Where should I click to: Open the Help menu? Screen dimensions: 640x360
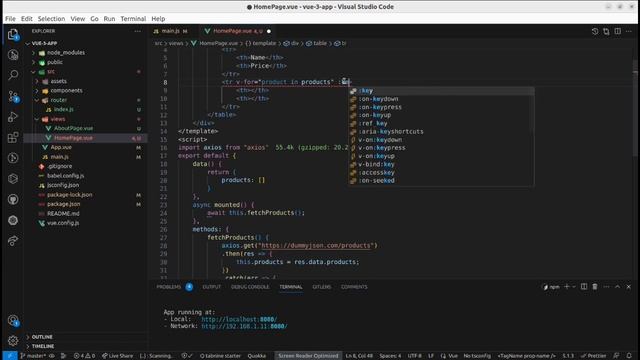(158, 19)
